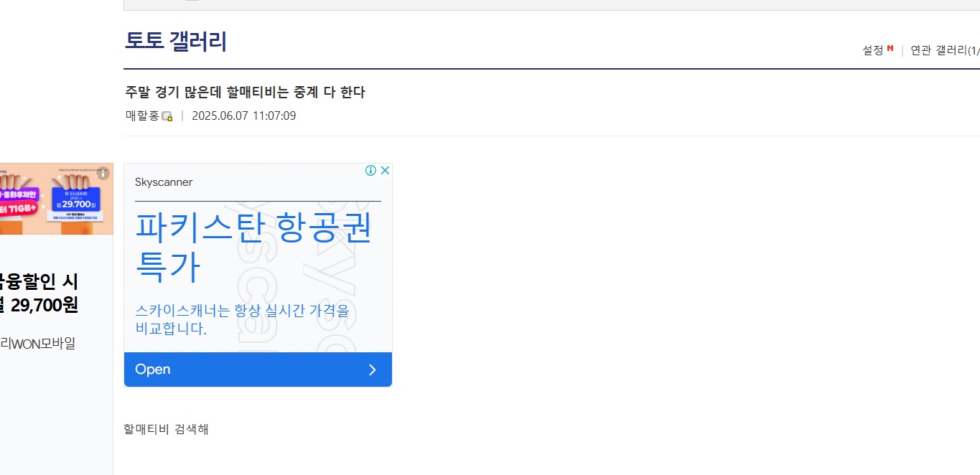
Task: Click the post body text 할매티비 검색해
Action: pyautogui.click(x=166, y=429)
